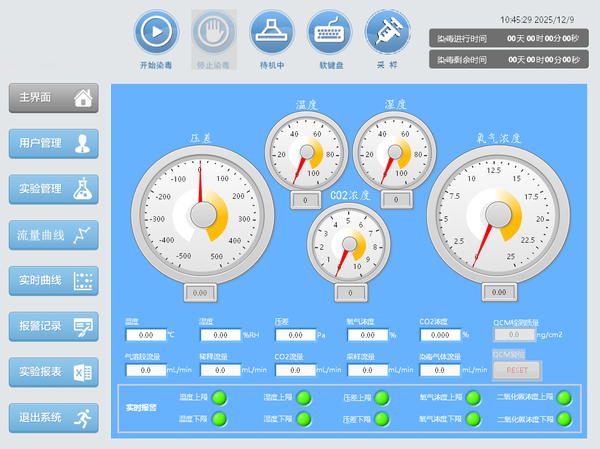Open 实验管理 experiment management
The height and width of the screenshot is (449, 600).
click(x=54, y=189)
